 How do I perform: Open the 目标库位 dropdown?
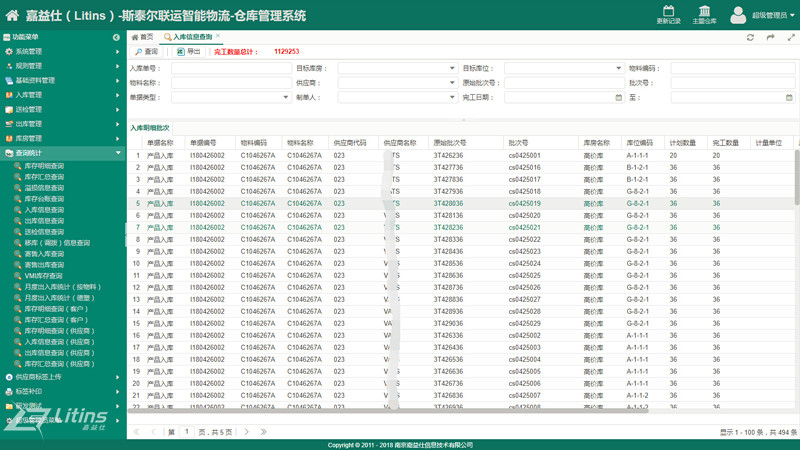coord(618,68)
